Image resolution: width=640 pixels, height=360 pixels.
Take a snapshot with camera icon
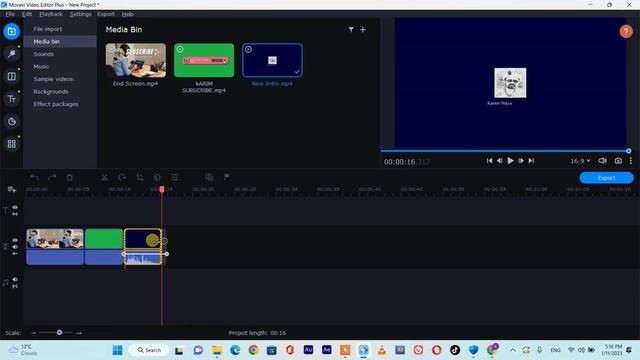click(618, 161)
